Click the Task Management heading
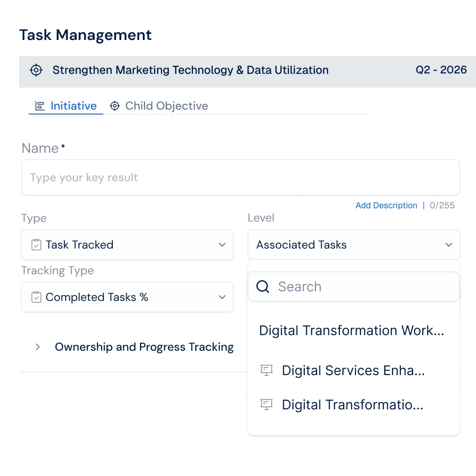This screenshot has width=476, height=476. (85, 35)
